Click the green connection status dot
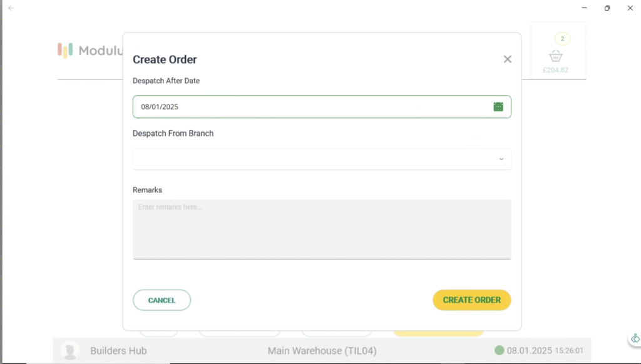 tap(499, 351)
